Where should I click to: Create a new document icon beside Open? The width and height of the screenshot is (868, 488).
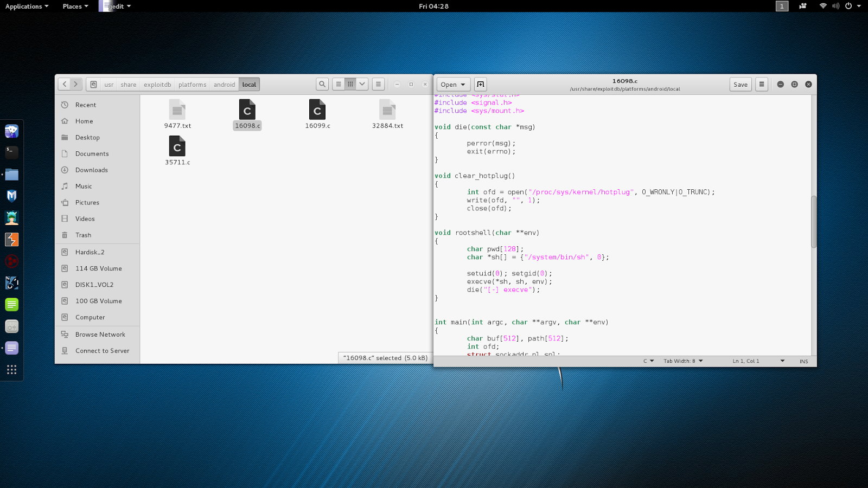(x=481, y=84)
